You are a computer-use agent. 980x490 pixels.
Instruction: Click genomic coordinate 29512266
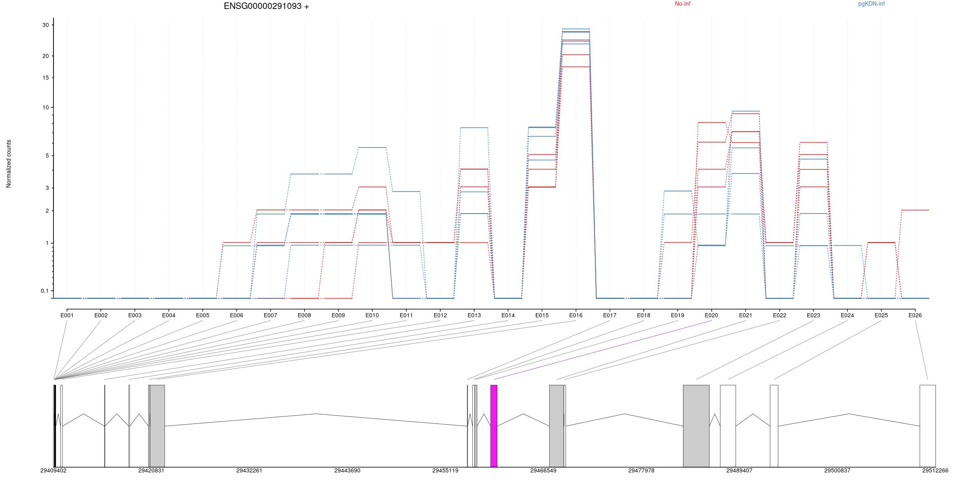pyautogui.click(x=935, y=470)
